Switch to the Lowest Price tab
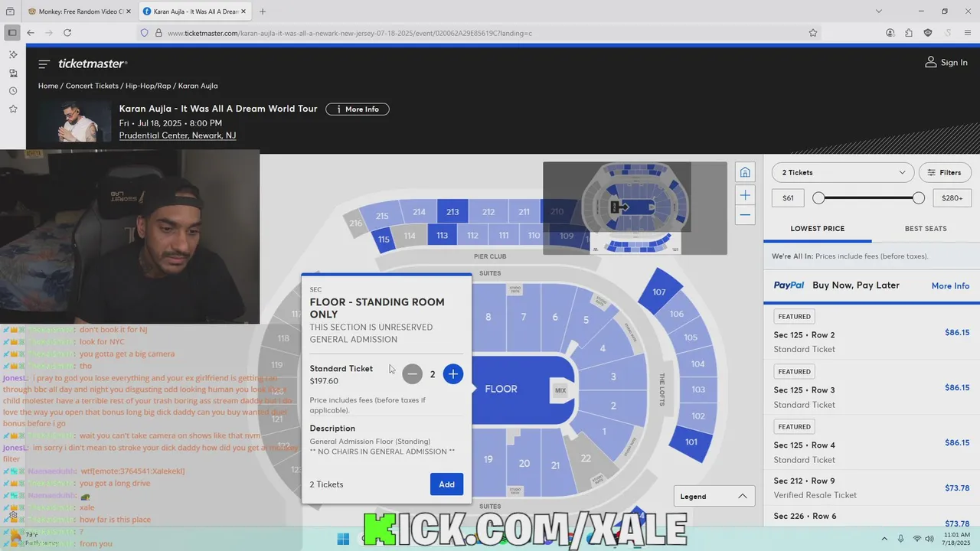 click(x=817, y=229)
